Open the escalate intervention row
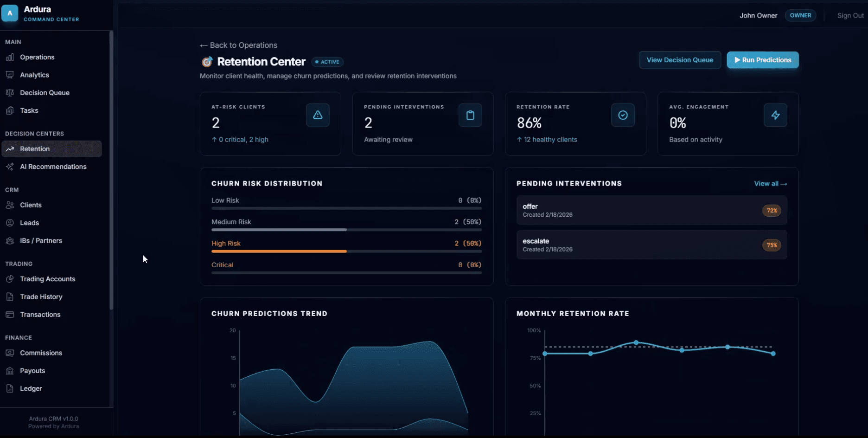The image size is (868, 438). pos(651,245)
